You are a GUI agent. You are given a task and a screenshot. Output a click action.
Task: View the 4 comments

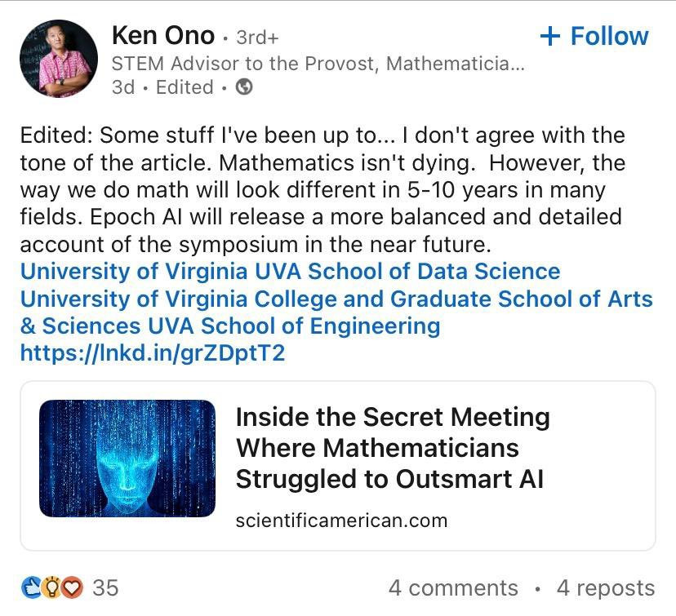click(453, 587)
